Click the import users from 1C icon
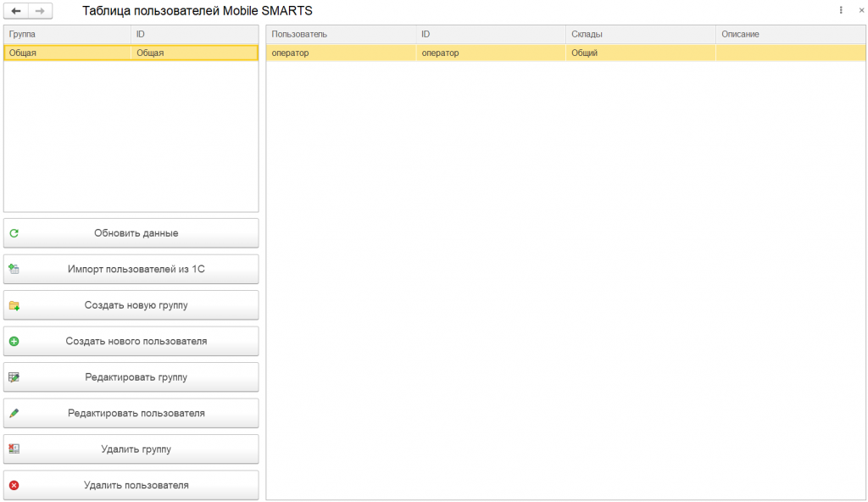 (x=14, y=270)
